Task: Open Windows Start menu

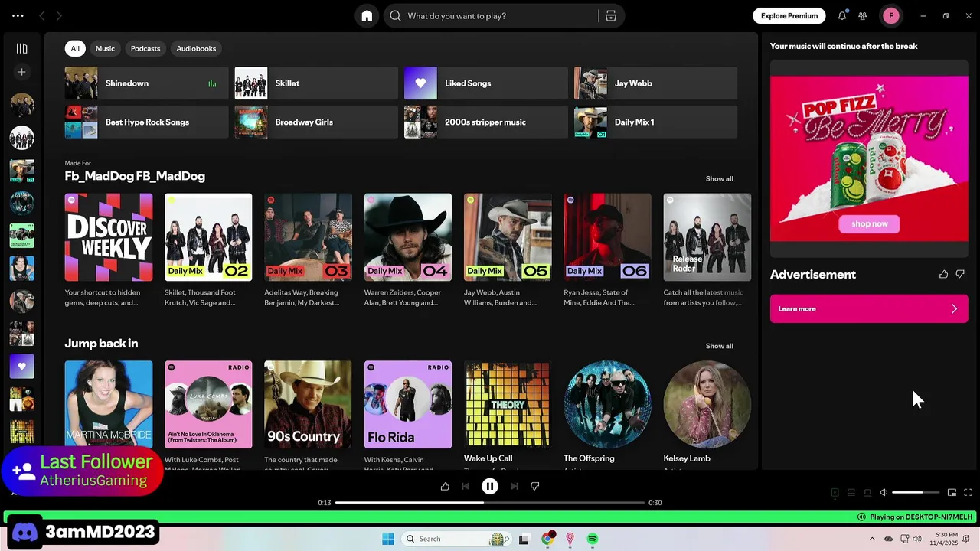Action: 388,539
